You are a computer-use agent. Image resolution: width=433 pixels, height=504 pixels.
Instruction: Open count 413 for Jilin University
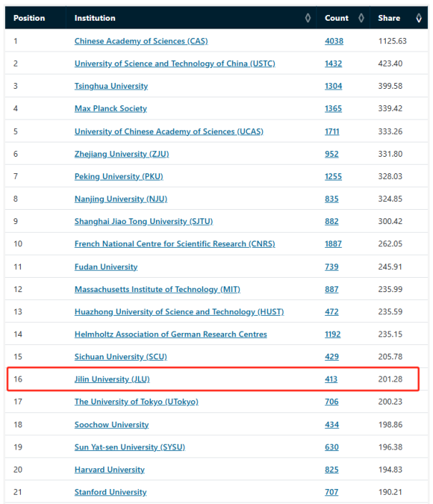[331, 379]
